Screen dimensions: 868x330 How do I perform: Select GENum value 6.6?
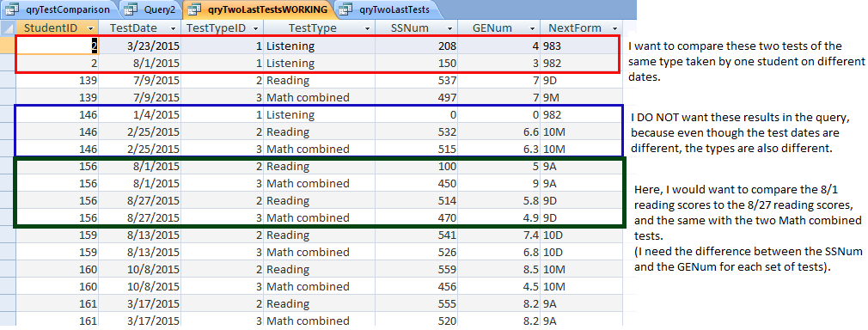pos(499,131)
